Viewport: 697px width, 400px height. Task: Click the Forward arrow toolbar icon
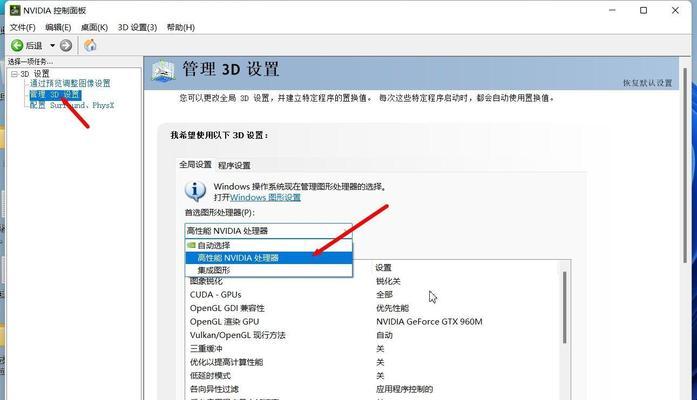coord(66,45)
